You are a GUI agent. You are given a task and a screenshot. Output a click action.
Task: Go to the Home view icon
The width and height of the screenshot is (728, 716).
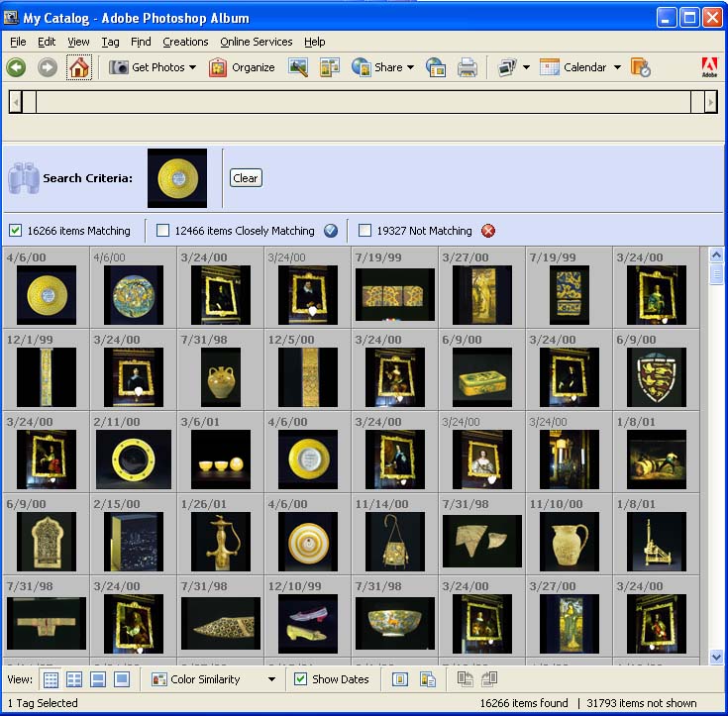tap(79, 67)
